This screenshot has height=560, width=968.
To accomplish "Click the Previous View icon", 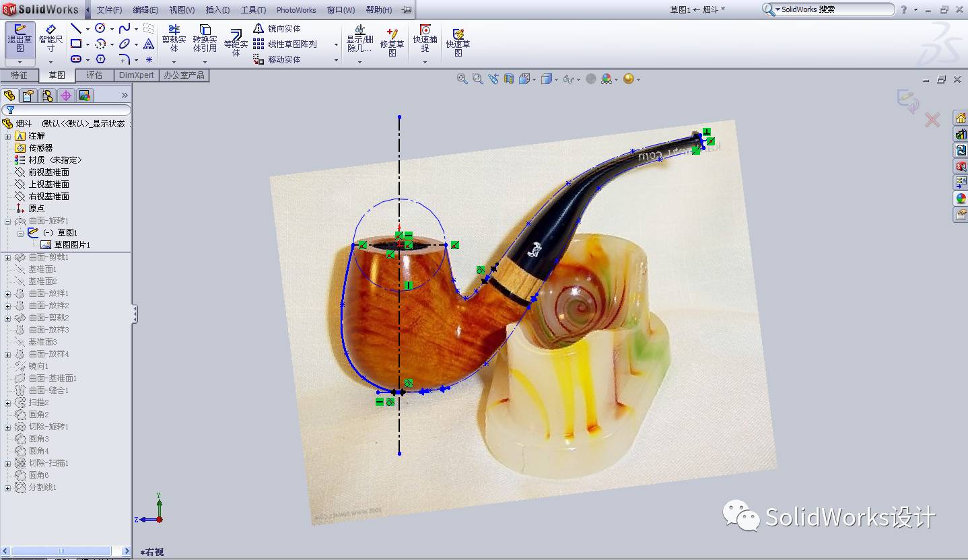I will point(493,79).
